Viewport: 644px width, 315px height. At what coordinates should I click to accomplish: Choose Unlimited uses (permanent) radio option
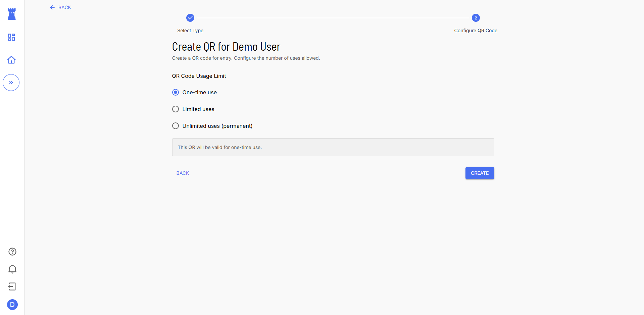(176, 126)
